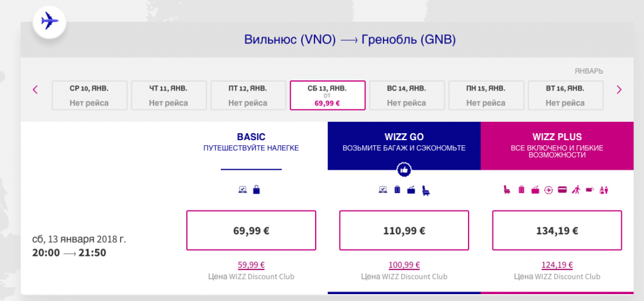The image size is (644, 301).
Task: Click the airplane logo icon
Action: (50, 22)
